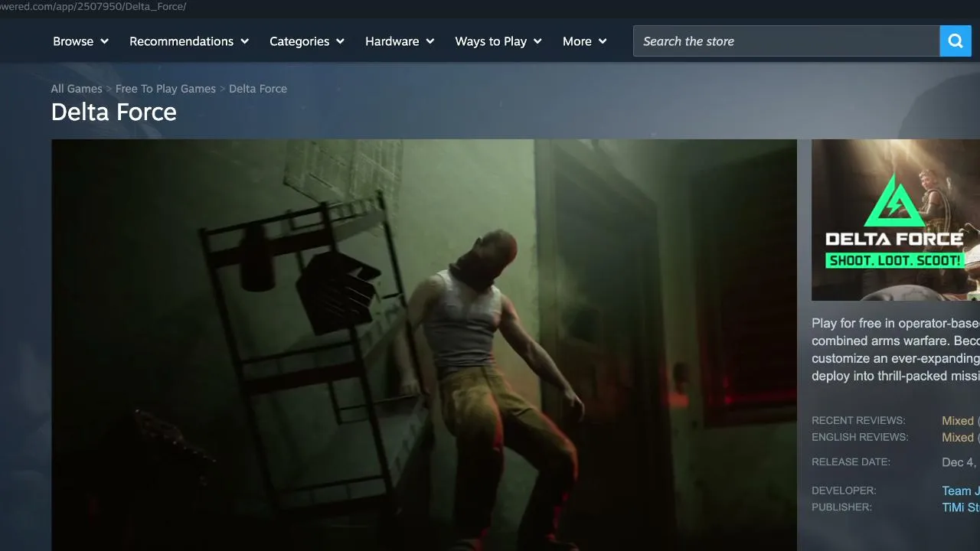The width and height of the screenshot is (980, 551).
Task: Click the Delta Force page title
Action: click(114, 112)
